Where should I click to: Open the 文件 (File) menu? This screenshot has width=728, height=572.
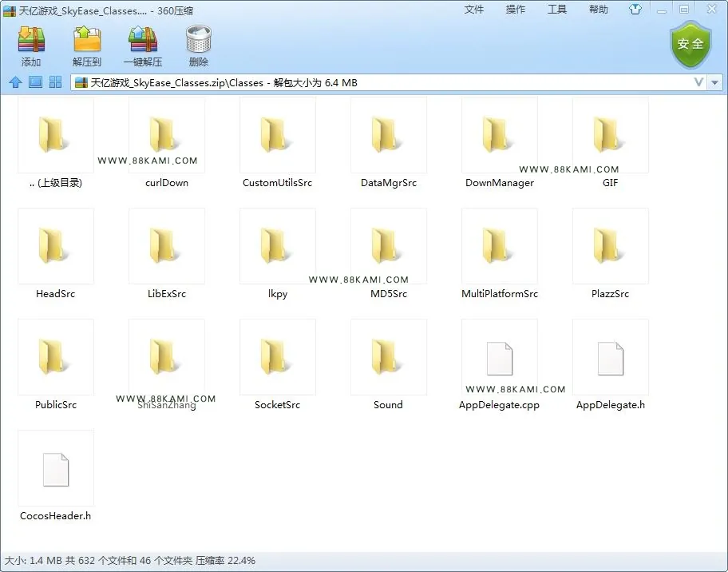[x=473, y=10]
